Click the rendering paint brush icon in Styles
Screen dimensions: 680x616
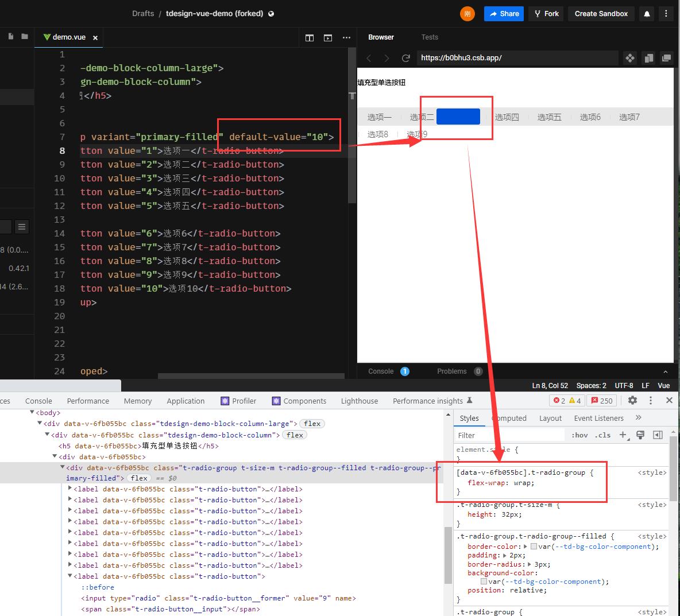(640, 435)
